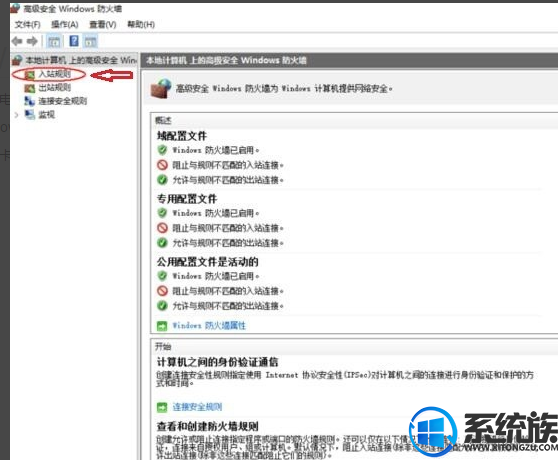The width and height of the screenshot is (558, 460).
Task: Click the 连接安全规则 tree icon
Action: point(30,101)
